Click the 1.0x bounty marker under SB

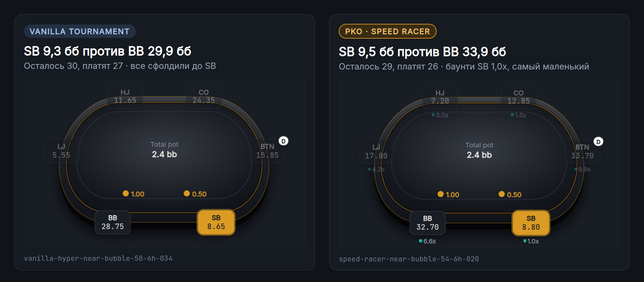click(x=531, y=241)
